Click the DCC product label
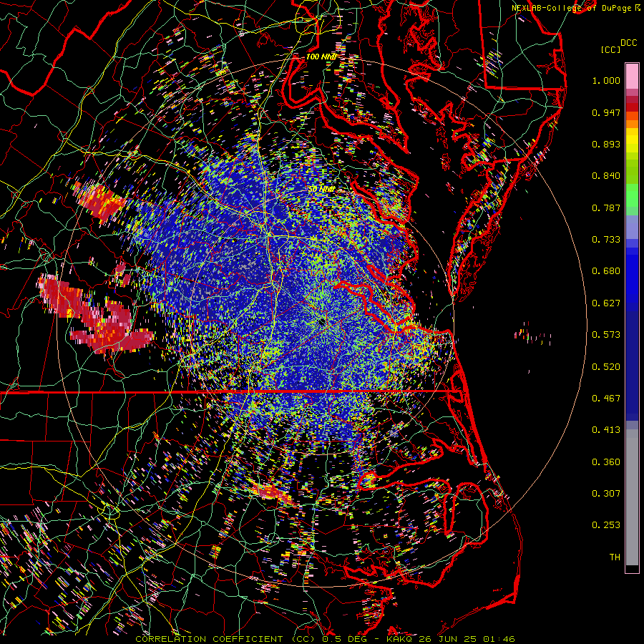Viewport: 644px width, 644px height. pyautogui.click(x=628, y=43)
